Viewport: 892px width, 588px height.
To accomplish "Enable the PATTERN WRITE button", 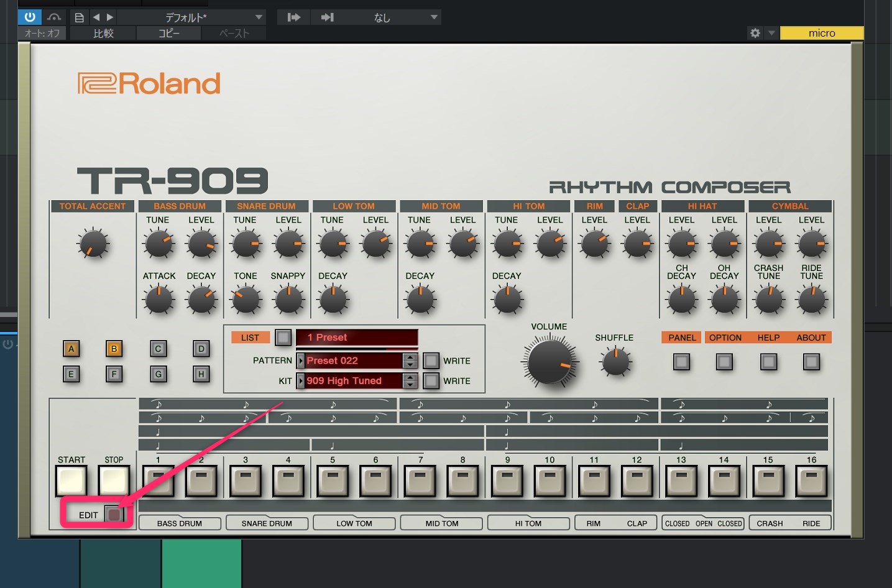I will click(x=431, y=361).
